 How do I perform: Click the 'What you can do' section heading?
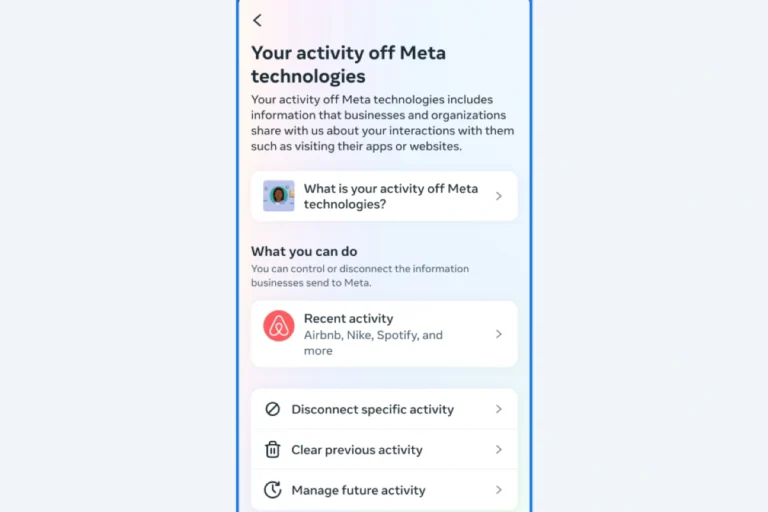[x=304, y=251]
